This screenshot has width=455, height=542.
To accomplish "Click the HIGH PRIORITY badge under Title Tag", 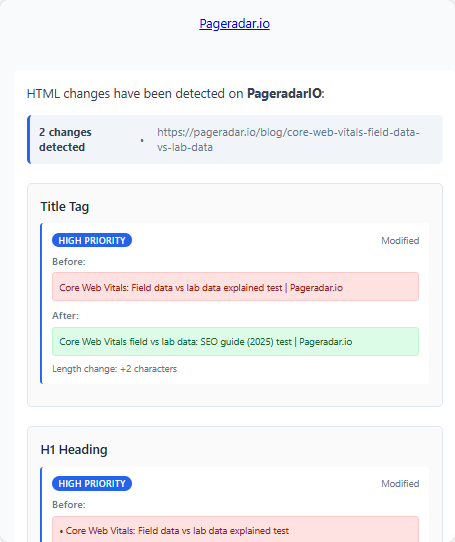I will click(x=92, y=240).
